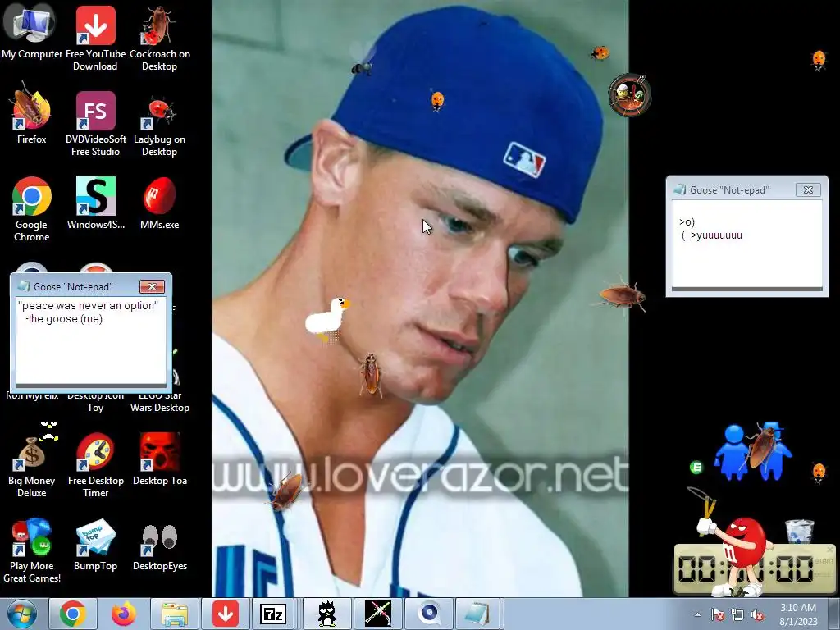Select the DesktopEyes icon
The image size is (840, 630).
159,546
